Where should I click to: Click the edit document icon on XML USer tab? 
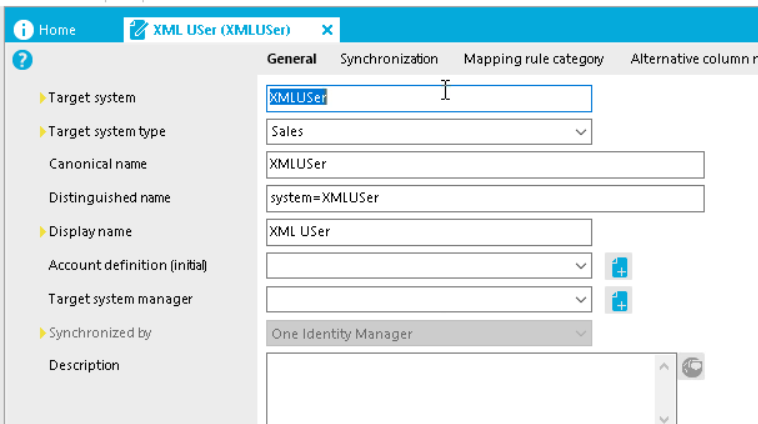pos(138,30)
